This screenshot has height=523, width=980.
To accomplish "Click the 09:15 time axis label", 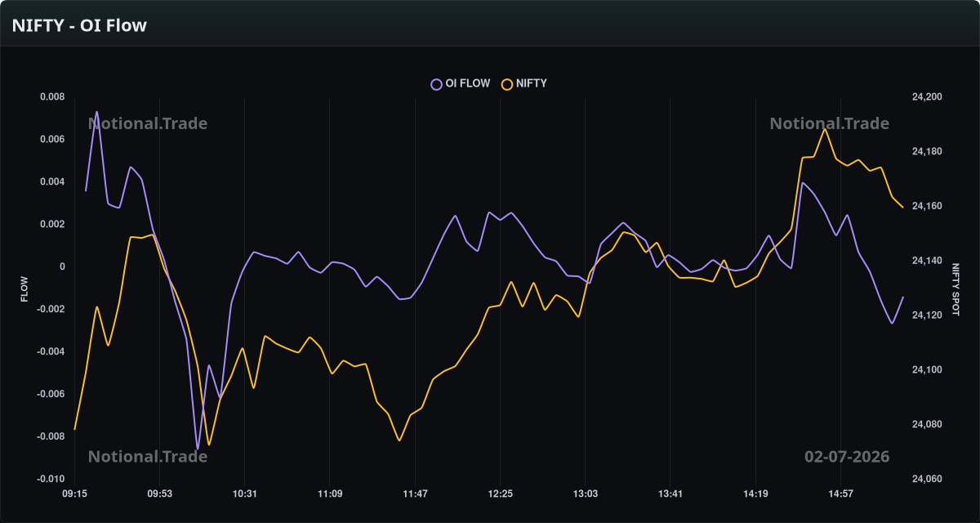I will 74,494.
